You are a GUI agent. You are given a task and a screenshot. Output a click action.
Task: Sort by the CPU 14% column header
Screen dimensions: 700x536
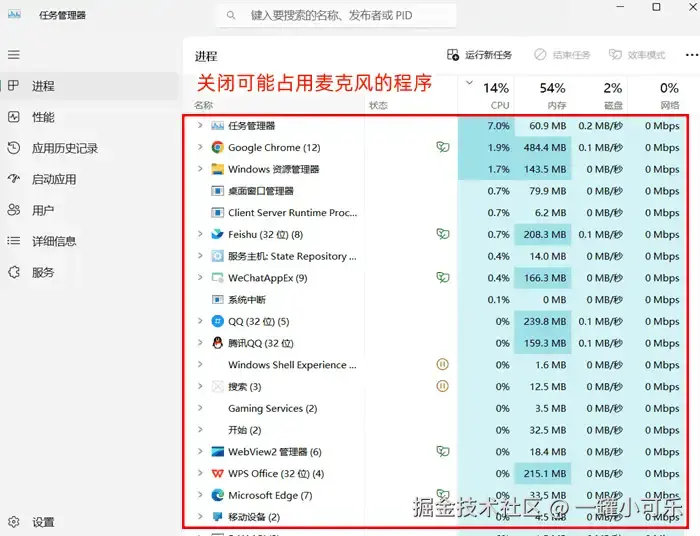(486, 95)
